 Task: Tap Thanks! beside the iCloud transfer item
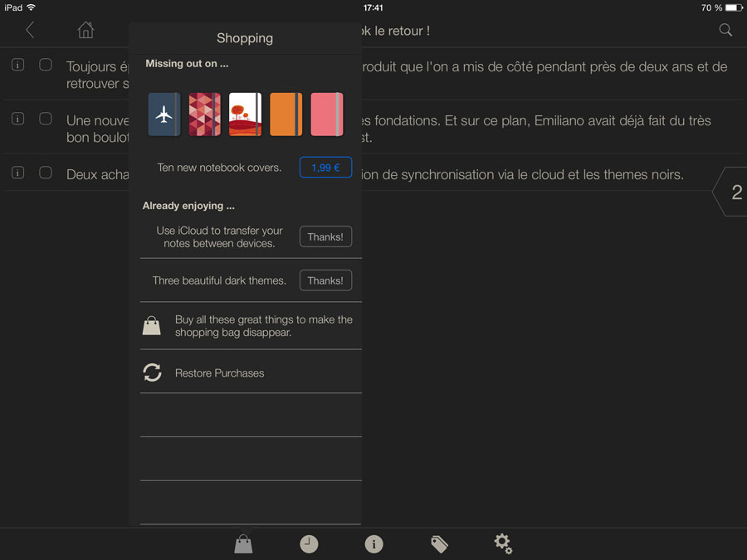coord(326,236)
